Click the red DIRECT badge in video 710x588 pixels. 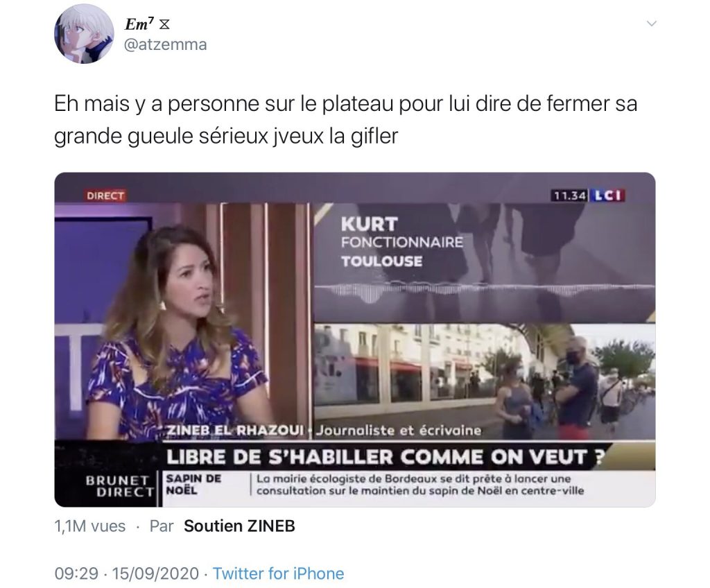pyautogui.click(x=105, y=196)
